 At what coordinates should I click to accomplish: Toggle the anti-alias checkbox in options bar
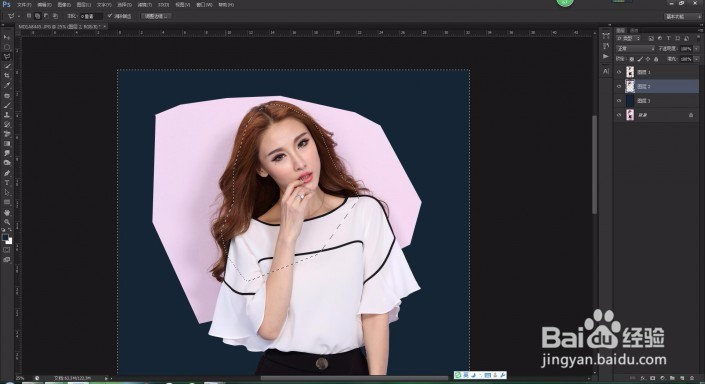[x=110, y=16]
